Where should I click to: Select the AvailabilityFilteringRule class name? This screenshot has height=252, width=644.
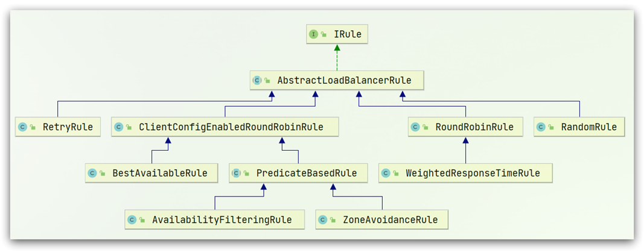222,220
